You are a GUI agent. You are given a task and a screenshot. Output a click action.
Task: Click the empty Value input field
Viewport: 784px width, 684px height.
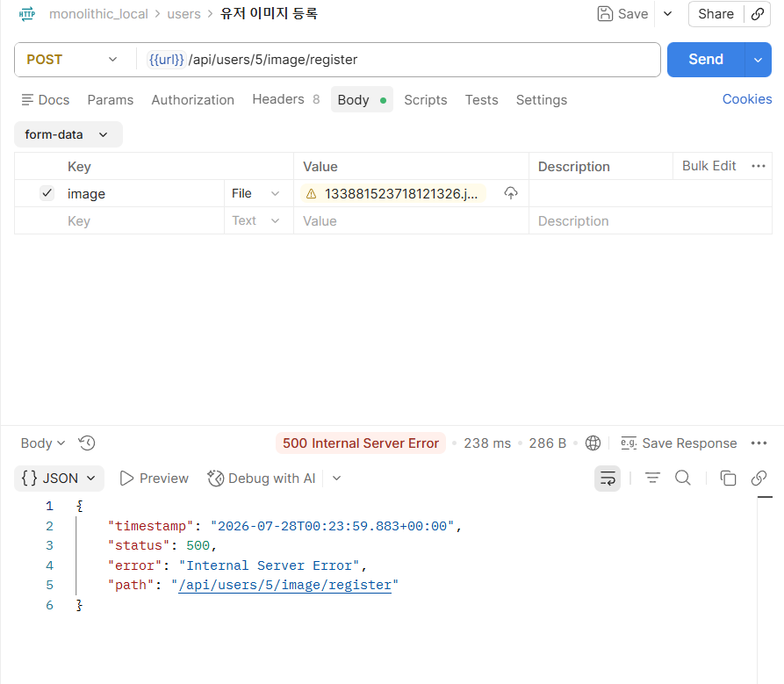tap(411, 220)
